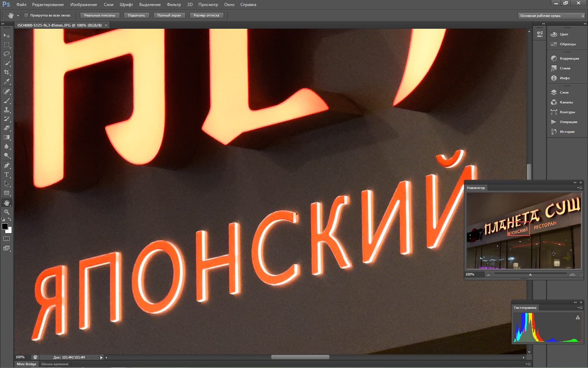The image size is (588, 368).
Task: Select the Clone Stamp tool
Action: click(x=7, y=110)
